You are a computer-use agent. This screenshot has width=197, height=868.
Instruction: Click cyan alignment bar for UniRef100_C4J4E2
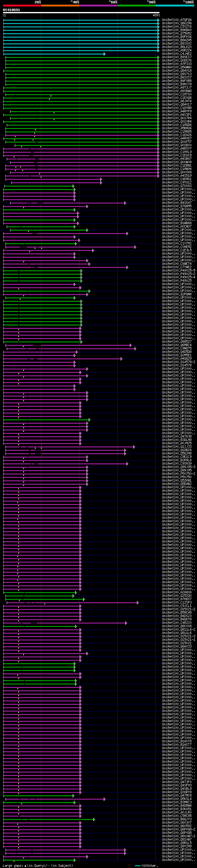tap(54, 54)
